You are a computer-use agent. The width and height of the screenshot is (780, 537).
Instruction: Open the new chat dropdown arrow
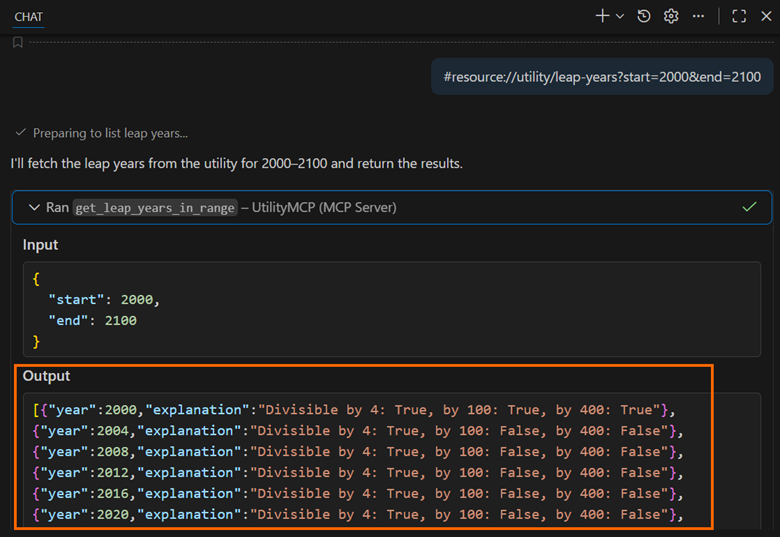tap(620, 16)
